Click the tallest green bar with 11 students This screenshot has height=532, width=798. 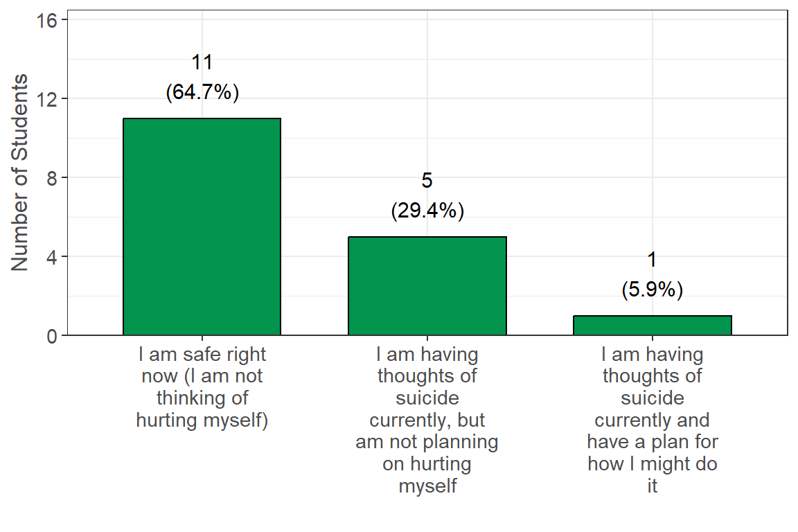(202, 227)
